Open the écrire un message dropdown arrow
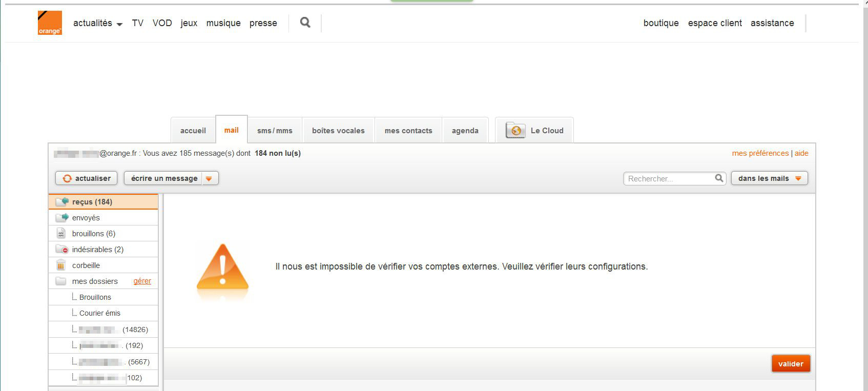This screenshot has width=868, height=391. [209, 178]
